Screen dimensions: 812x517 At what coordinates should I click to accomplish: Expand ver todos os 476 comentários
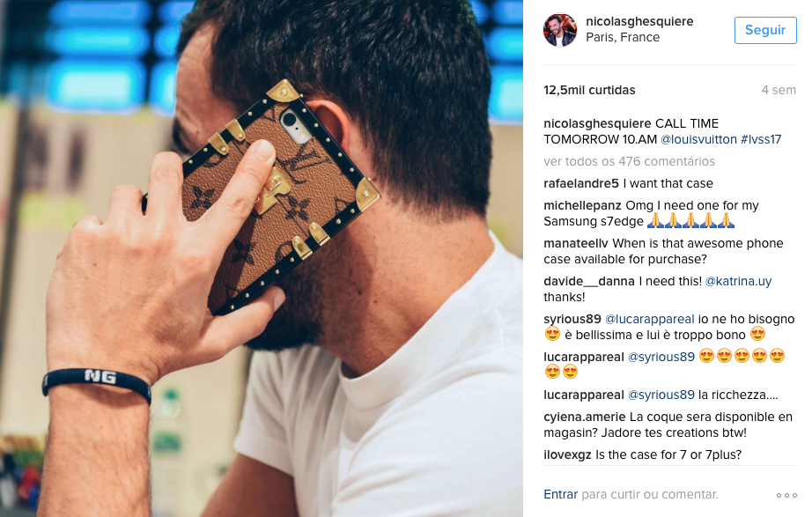click(x=629, y=162)
